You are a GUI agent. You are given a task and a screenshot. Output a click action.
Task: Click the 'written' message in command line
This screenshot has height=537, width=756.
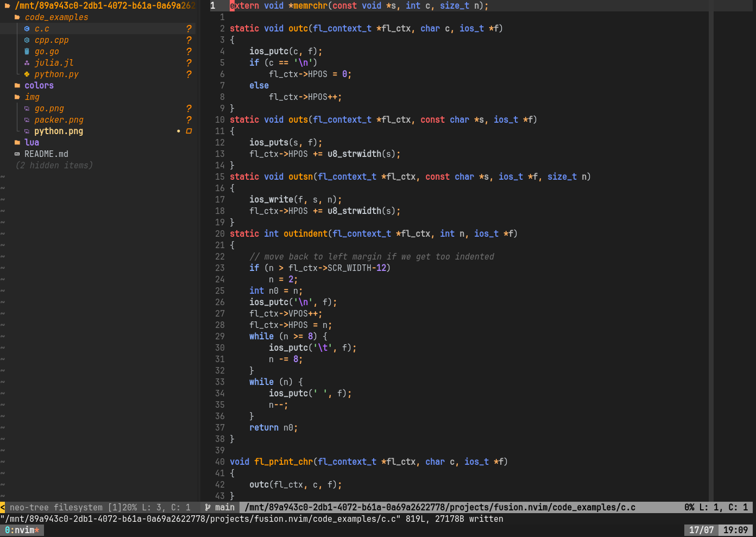[486, 519]
